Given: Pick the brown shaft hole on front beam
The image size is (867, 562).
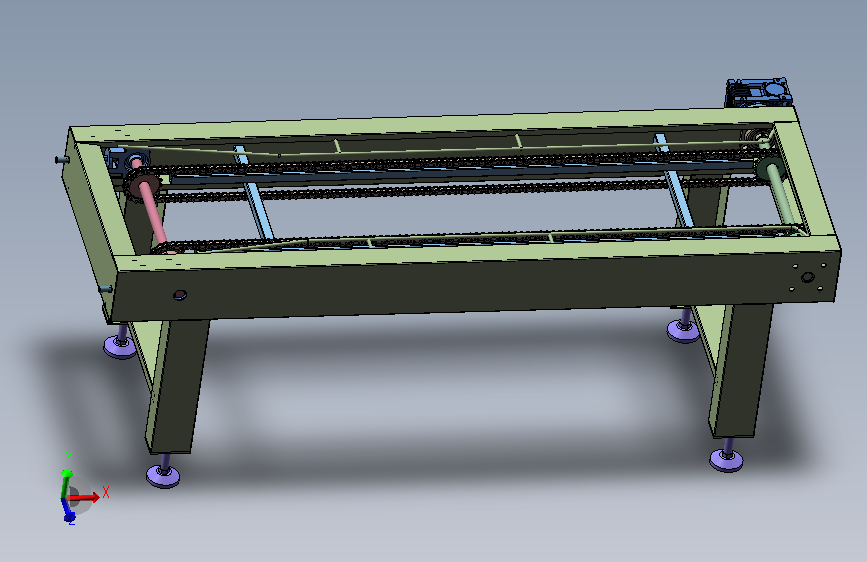Looking at the screenshot, I should click(x=180, y=295).
